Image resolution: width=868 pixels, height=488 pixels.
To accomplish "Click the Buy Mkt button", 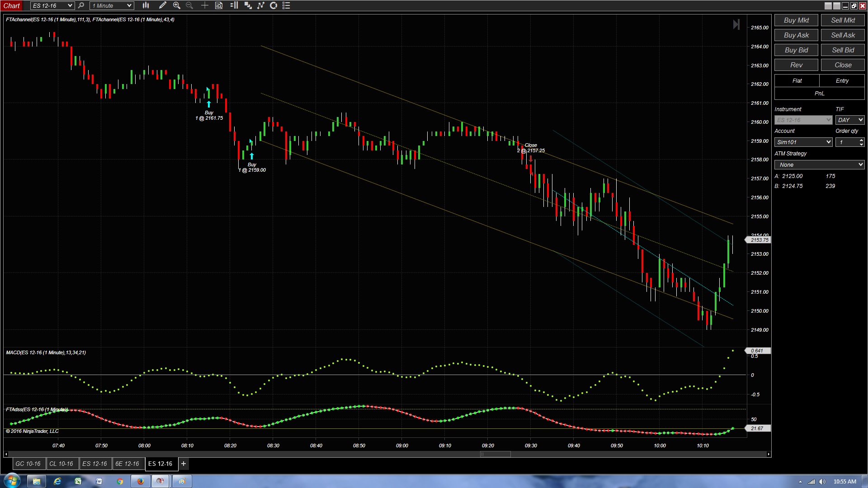I will (x=796, y=20).
